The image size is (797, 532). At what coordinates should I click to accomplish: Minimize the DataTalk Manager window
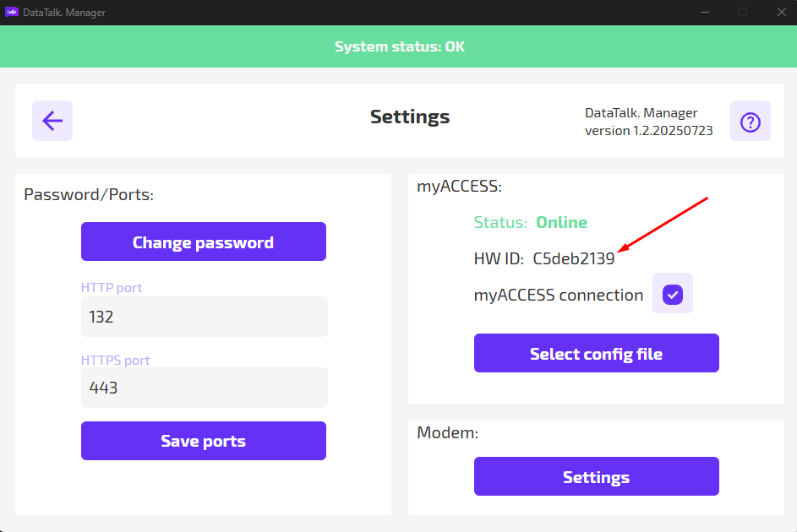pyautogui.click(x=704, y=12)
